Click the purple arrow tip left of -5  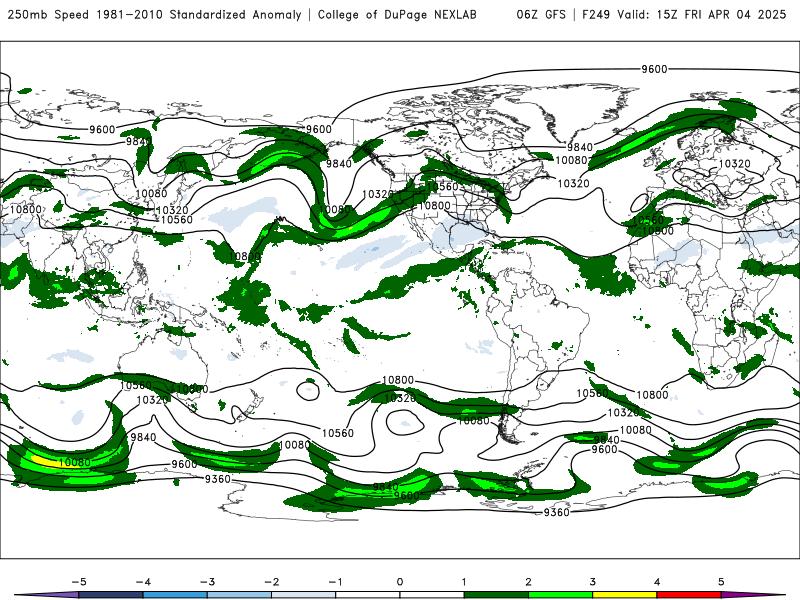point(47,595)
